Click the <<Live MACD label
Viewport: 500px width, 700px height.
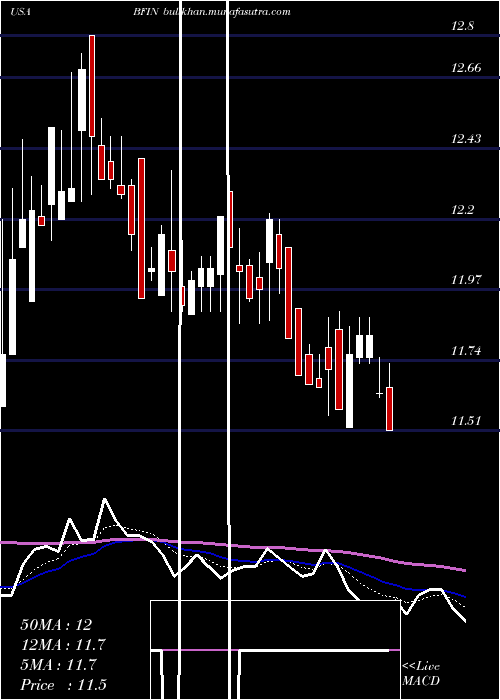(421, 674)
